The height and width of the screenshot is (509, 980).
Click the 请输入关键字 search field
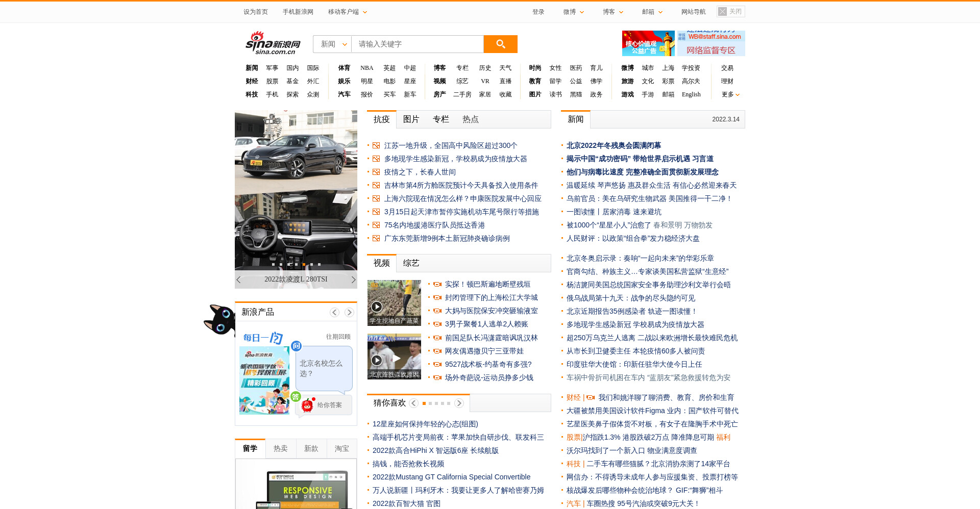[418, 44]
